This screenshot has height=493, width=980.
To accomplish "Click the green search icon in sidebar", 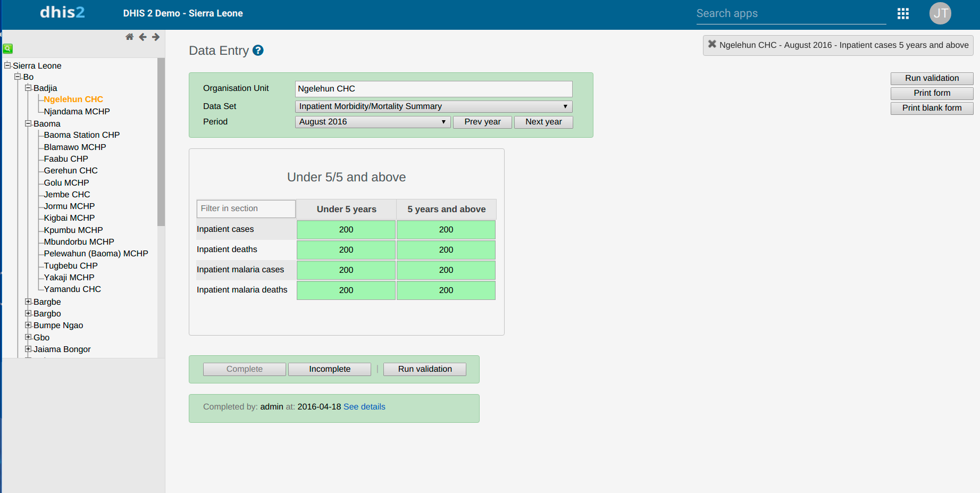I will click(8, 48).
